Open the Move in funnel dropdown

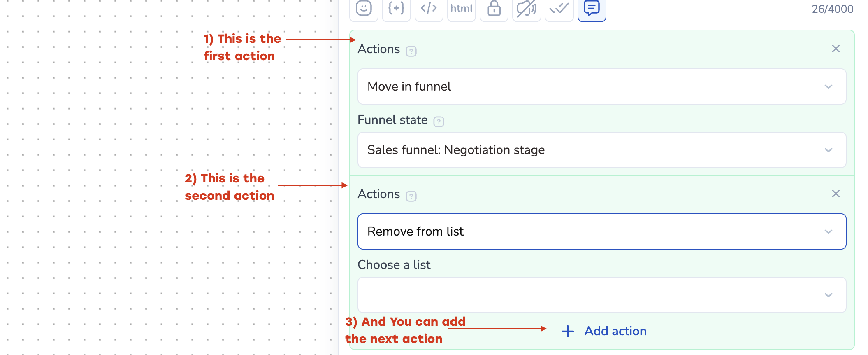coord(601,86)
